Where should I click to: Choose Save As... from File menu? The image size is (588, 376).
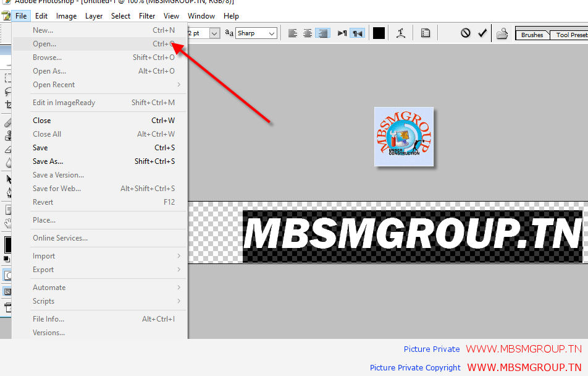point(99,161)
